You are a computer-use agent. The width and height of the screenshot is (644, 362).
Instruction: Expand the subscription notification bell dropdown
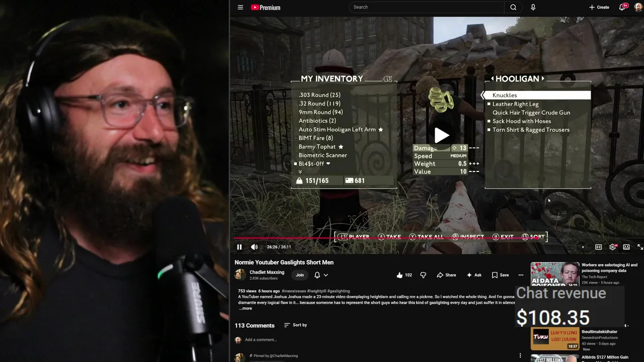[x=321, y=275]
